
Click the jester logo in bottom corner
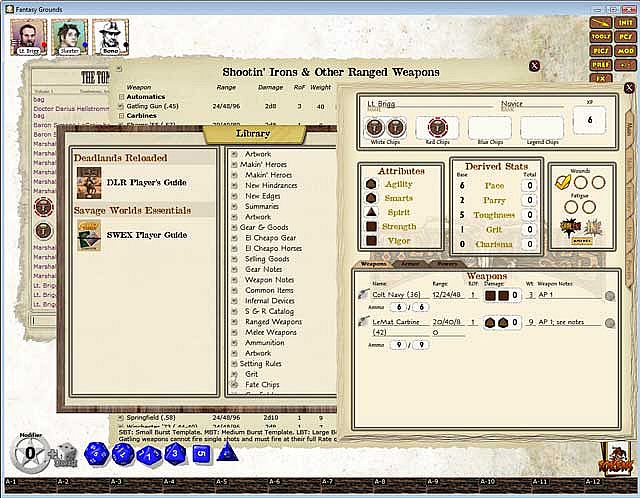[x=616, y=457]
